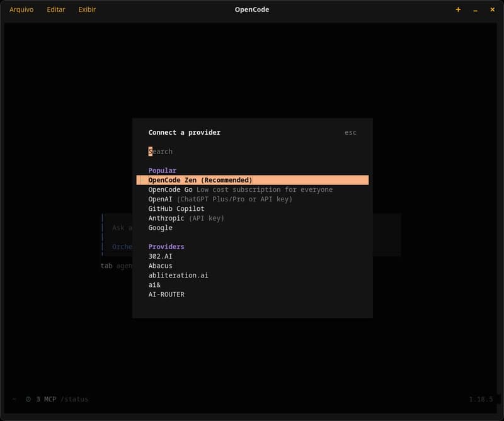Click the Search field in provider dialog

point(253,152)
